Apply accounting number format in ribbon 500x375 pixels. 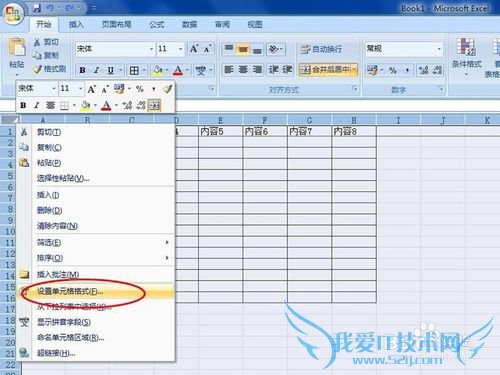(x=372, y=70)
